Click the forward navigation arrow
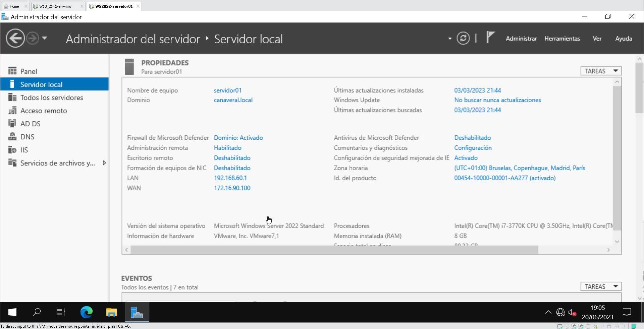Viewport: 644px width, 329px height. [33, 38]
